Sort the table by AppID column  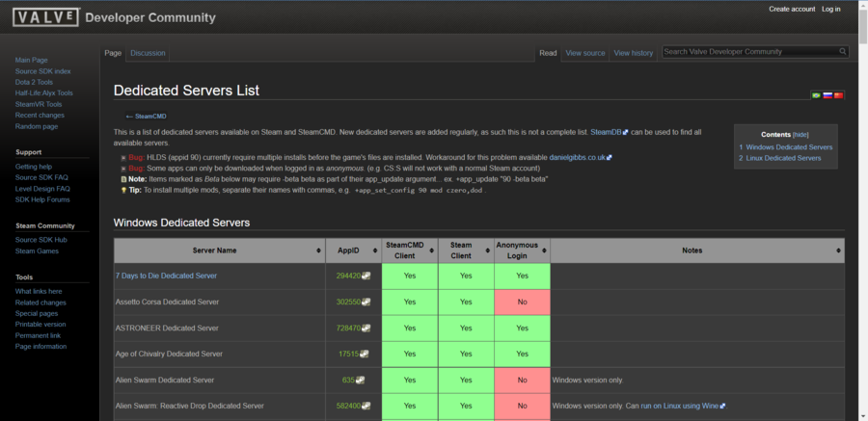[x=353, y=250]
